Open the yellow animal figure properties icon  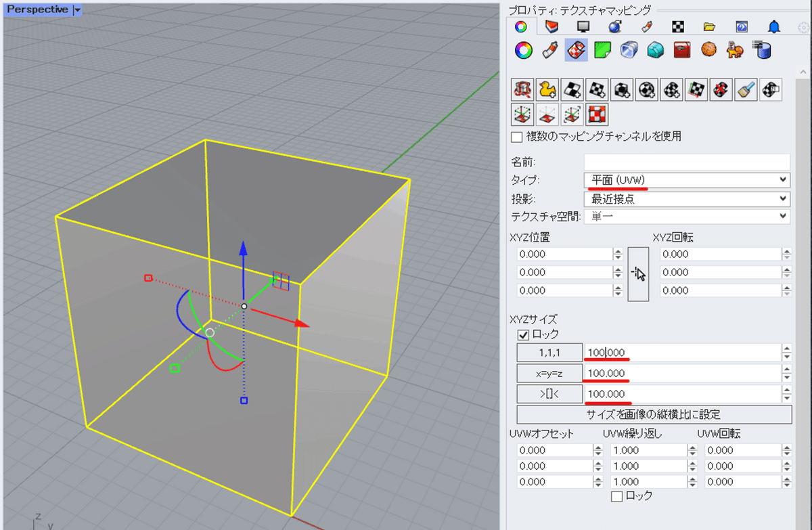(x=734, y=49)
